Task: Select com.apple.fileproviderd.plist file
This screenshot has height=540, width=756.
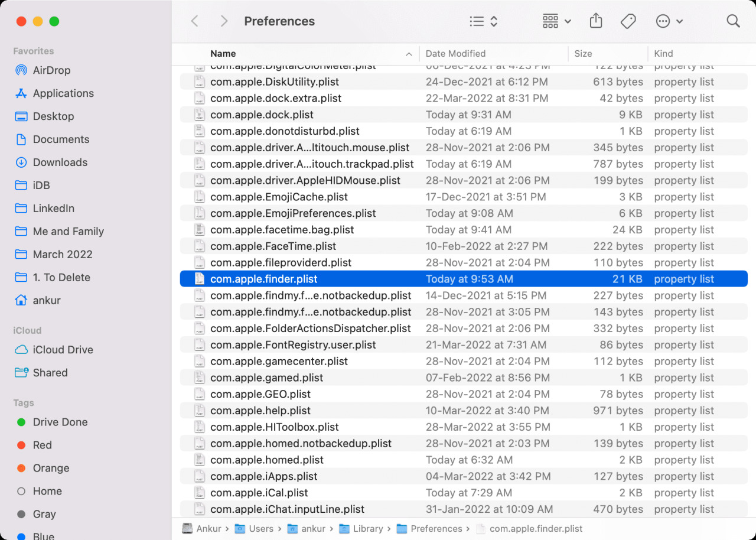Action: click(x=464, y=263)
